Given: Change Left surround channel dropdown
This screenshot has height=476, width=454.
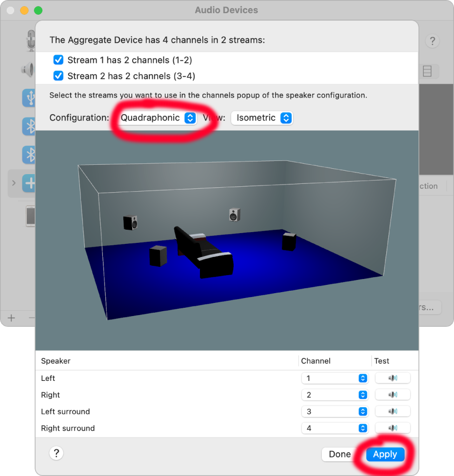Looking at the screenshot, I should (335, 412).
